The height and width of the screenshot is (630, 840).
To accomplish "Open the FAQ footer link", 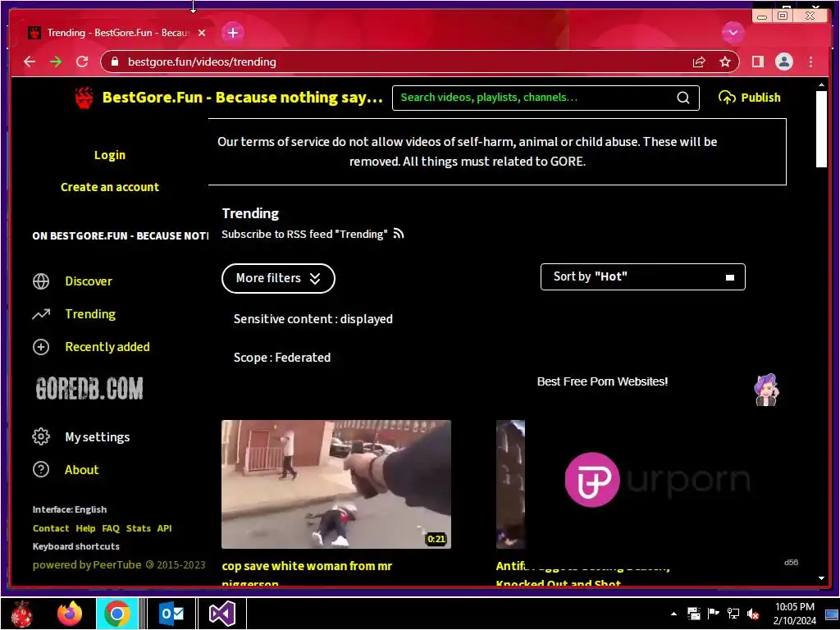I will [x=111, y=528].
